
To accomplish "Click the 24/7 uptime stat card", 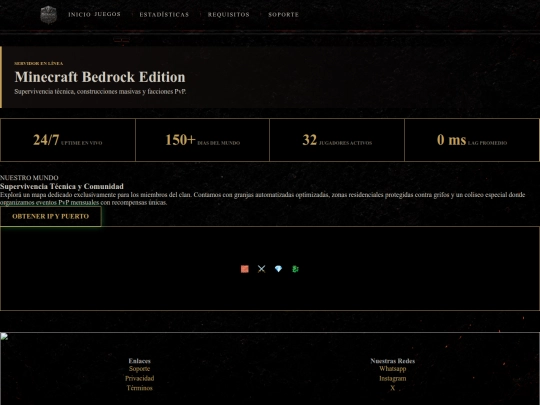I will 68,140.
